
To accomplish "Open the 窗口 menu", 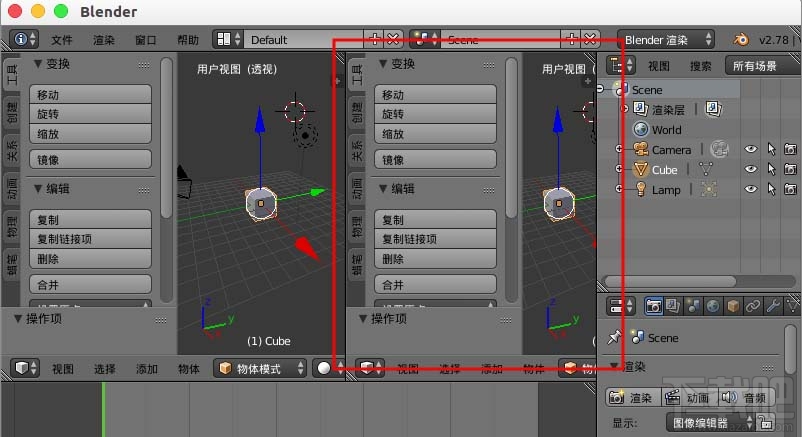I will point(146,40).
